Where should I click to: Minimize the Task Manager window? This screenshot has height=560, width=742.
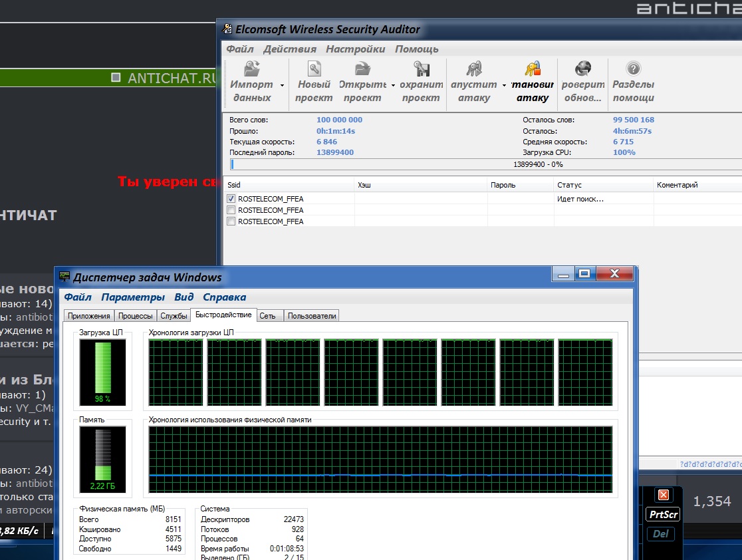point(563,273)
